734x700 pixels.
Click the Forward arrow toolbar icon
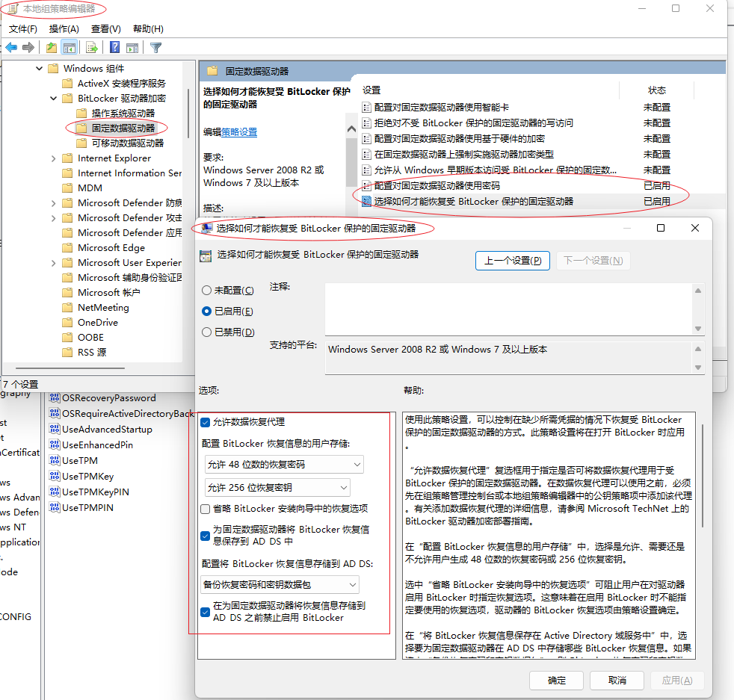click(x=28, y=47)
